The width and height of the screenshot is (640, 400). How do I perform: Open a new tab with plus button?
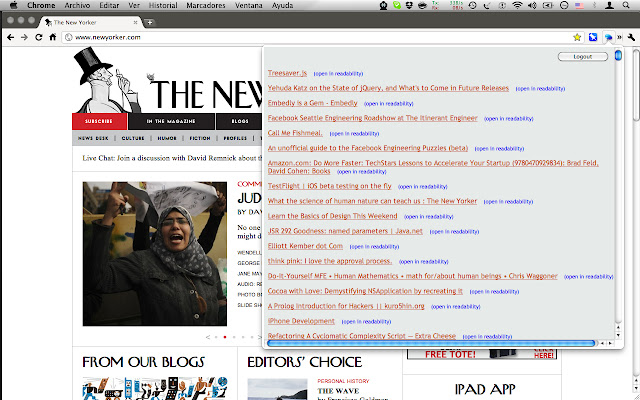(x=150, y=22)
